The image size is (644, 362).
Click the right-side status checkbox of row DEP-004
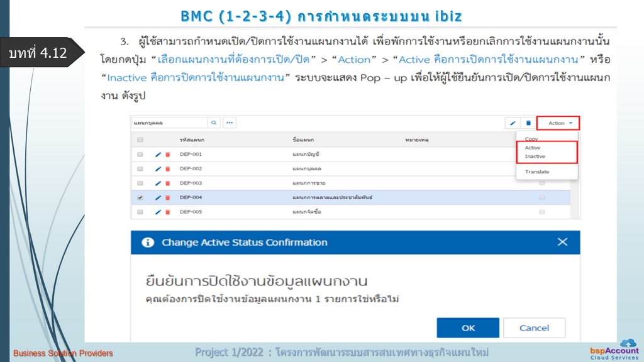542,197
